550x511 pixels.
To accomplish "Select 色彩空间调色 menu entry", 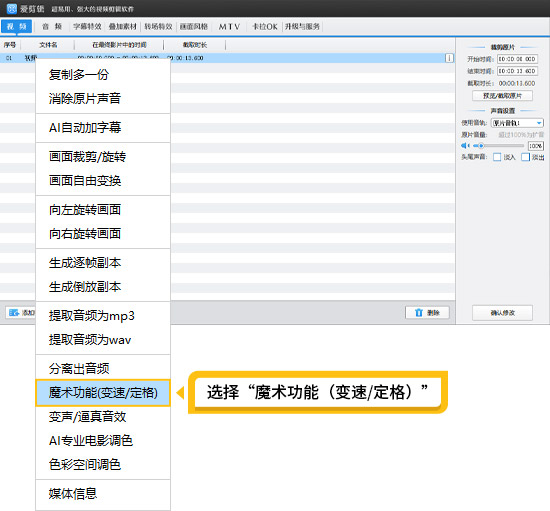I will click(x=103, y=465).
